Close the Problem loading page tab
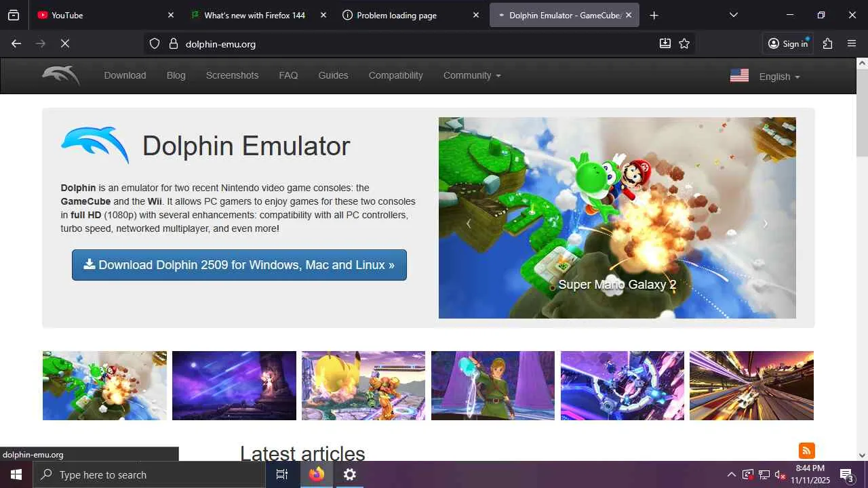The image size is (868, 488). tap(475, 15)
